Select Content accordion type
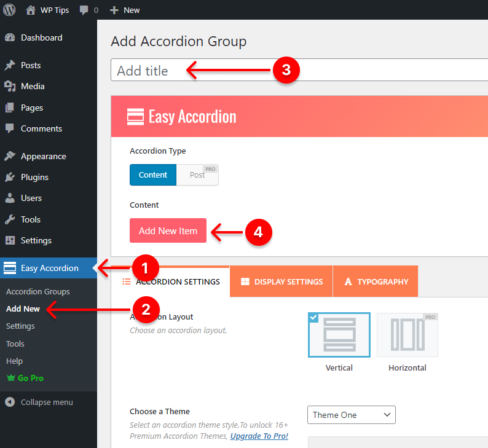Screen dimensions: 488x448 153,175
